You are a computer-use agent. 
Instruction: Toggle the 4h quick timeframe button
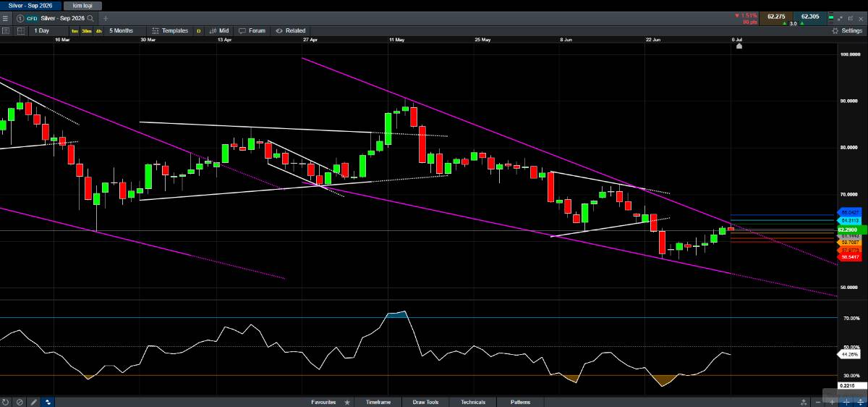[98, 31]
